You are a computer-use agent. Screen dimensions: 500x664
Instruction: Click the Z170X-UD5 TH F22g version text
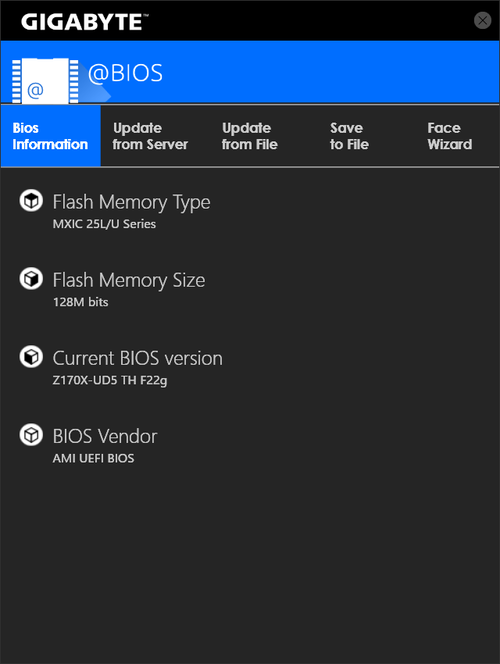tap(110, 380)
